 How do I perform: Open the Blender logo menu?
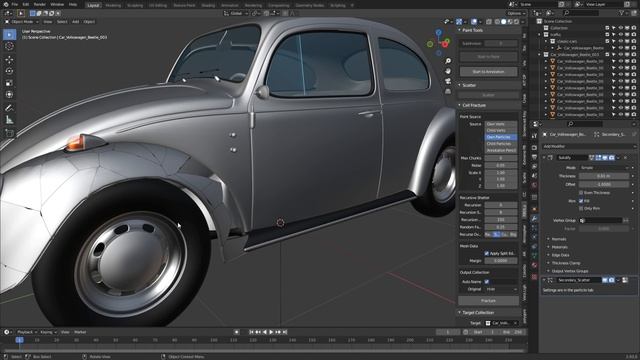coord(5,4)
